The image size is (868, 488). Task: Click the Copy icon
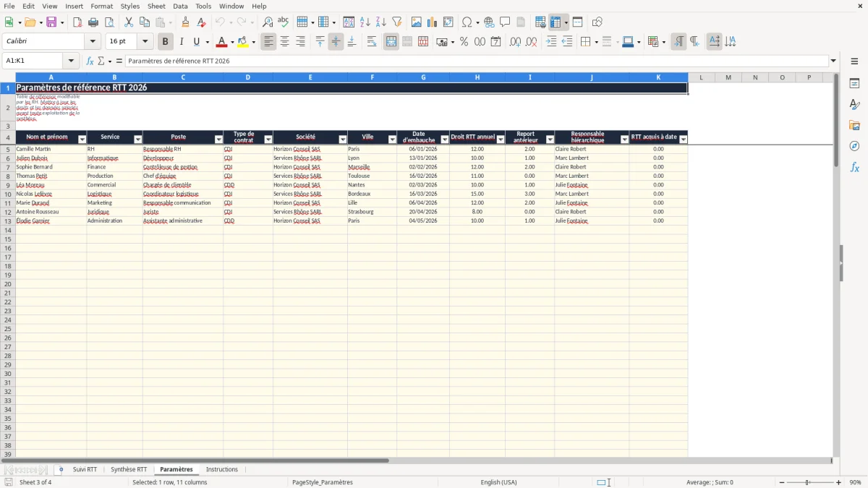pos(144,22)
